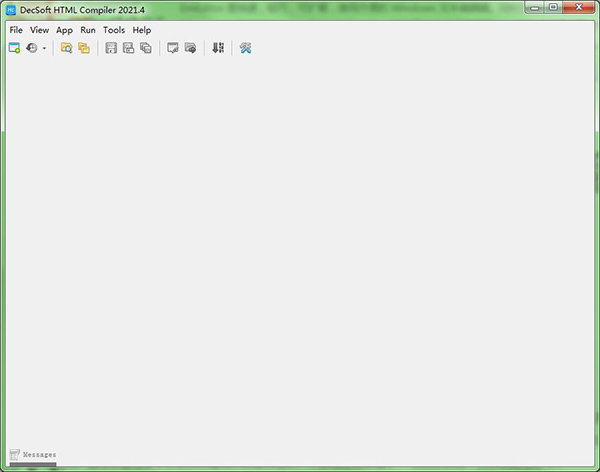600x472 pixels.
Task: Open the Tools menu
Action: point(114,30)
